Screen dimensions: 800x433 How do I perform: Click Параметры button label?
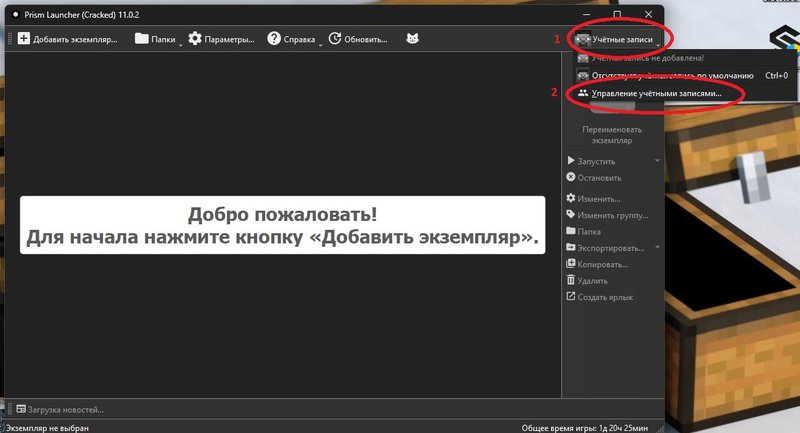pos(229,39)
